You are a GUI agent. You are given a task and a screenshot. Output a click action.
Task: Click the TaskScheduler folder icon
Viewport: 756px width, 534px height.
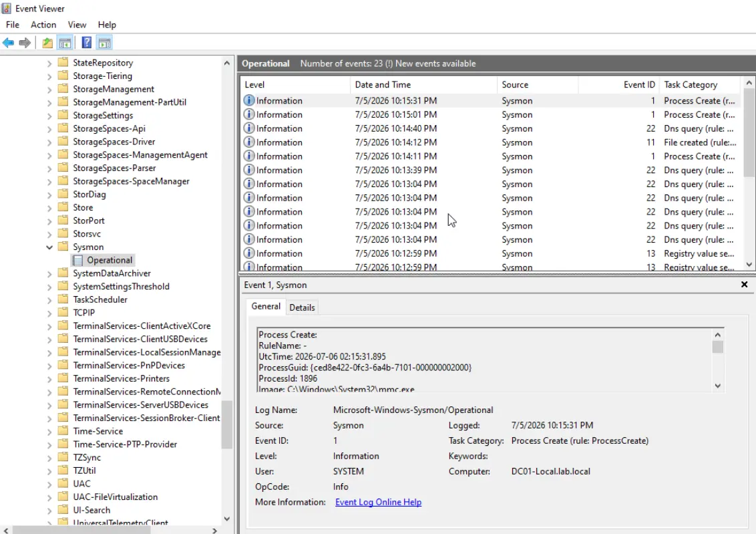(x=63, y=299)
